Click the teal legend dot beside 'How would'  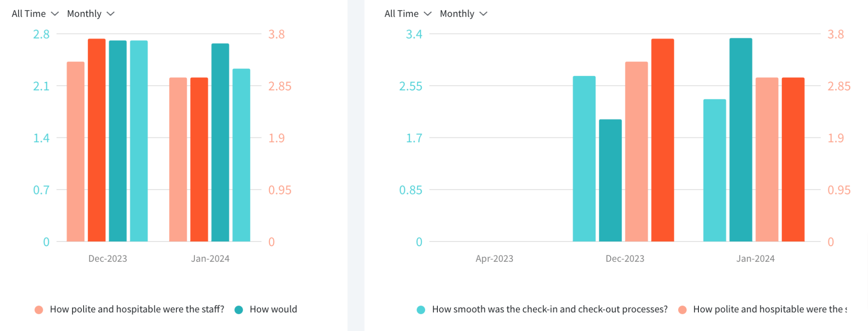tap(239, 309)
